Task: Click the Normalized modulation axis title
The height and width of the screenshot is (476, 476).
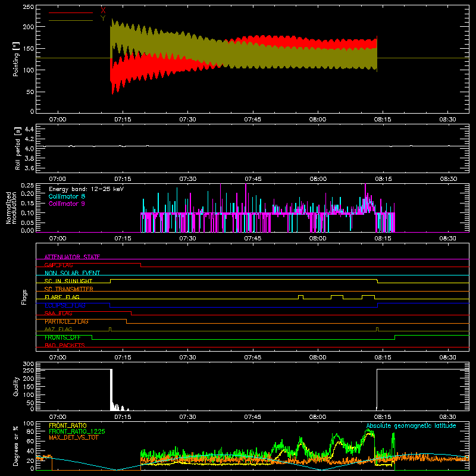Action: pos(11,208)
